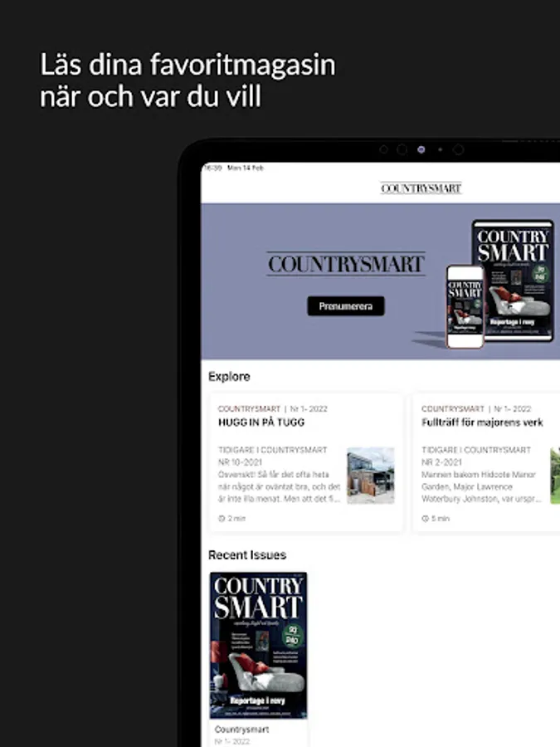The height and width of the screenshot is (747, 560).
Task: Tap the phone magazine mockup in the banner
Action: coord(465,306)
